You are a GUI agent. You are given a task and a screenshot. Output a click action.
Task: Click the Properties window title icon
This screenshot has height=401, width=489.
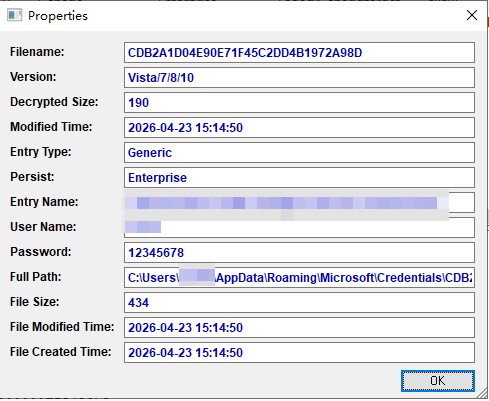[14, 15]
